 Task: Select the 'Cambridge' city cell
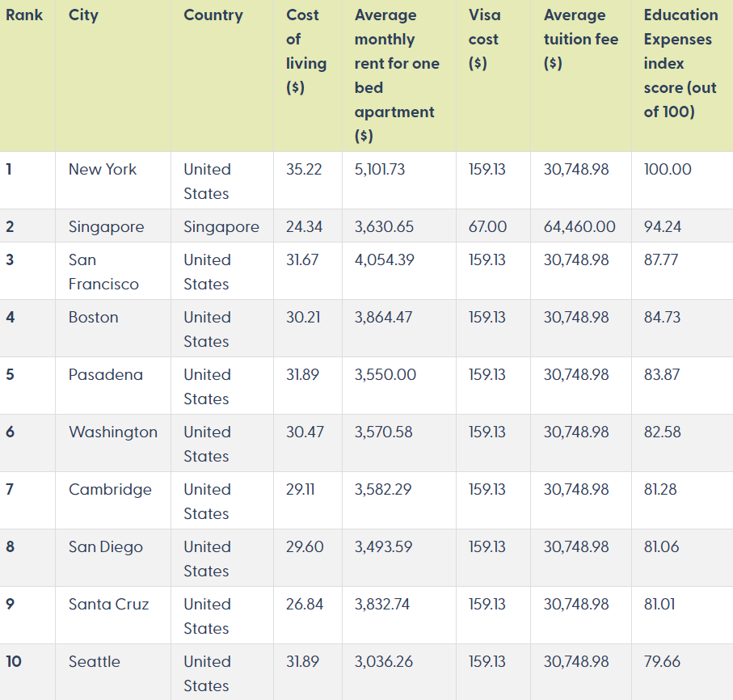110,490
